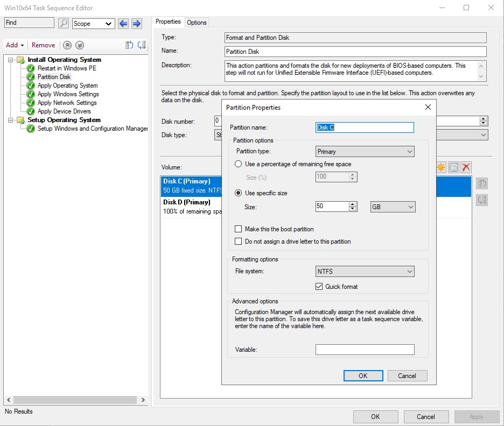This screenshot has height=426, width=504.
Task: Open volume properties icon next to star
Action: click(453, 167)
